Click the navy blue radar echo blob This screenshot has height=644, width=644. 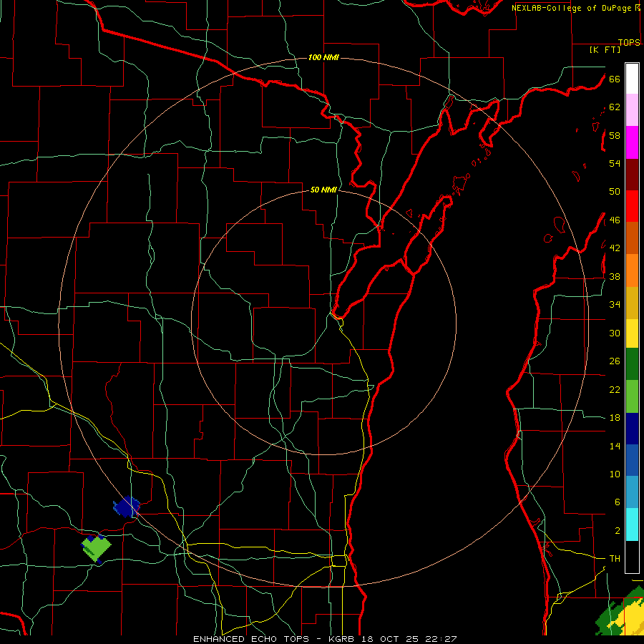click(x=127, y=507)
